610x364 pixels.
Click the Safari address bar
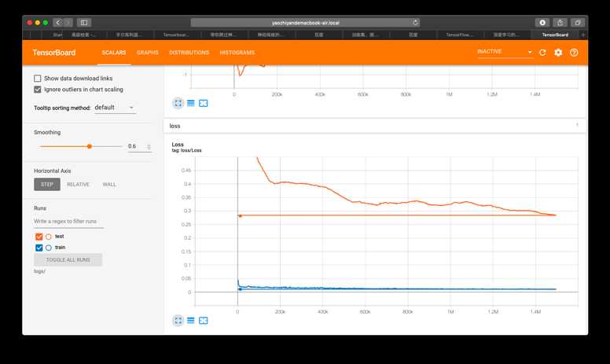click(305, 23)
